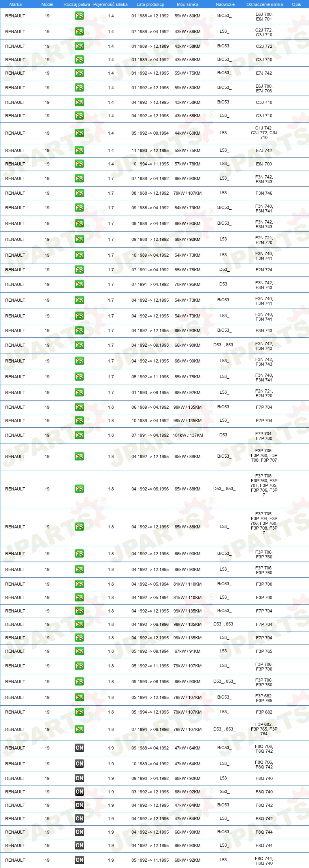Select the date range 11.1993 -> 12.1995
This screenshot has width=309, height=868.
coord(150,150)
